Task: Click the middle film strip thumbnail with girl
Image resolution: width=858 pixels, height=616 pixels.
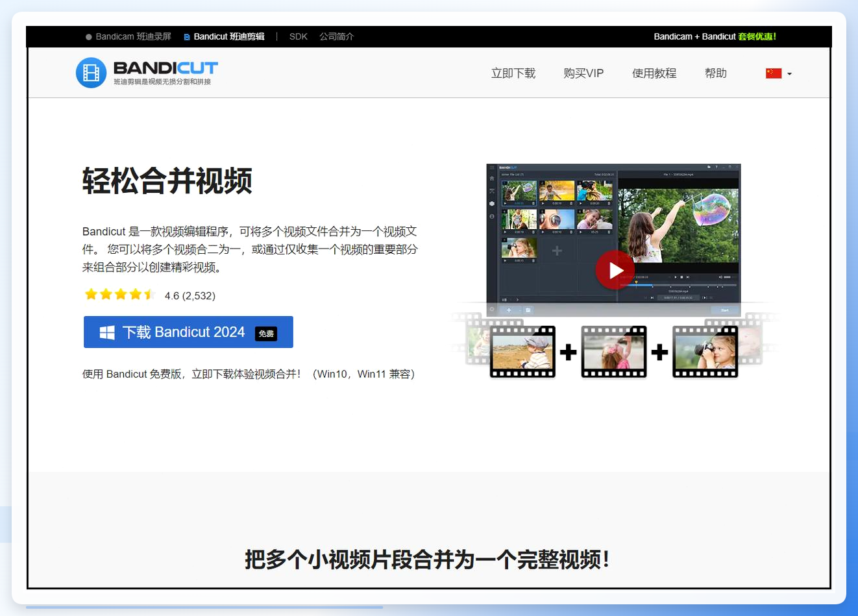Action: click(614, 352)
